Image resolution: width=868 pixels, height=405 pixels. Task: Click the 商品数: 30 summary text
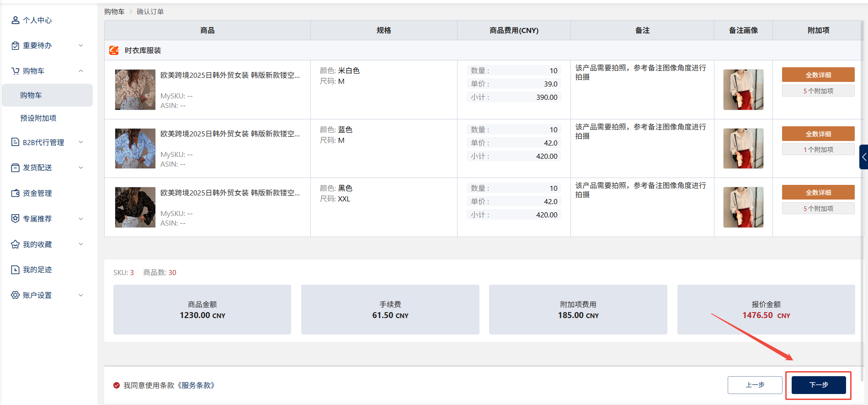tap(160, 272)
